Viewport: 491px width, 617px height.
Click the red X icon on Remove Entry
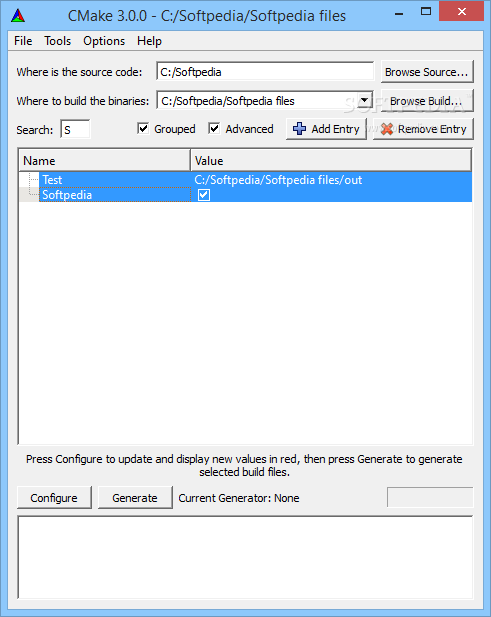point(387,129)
